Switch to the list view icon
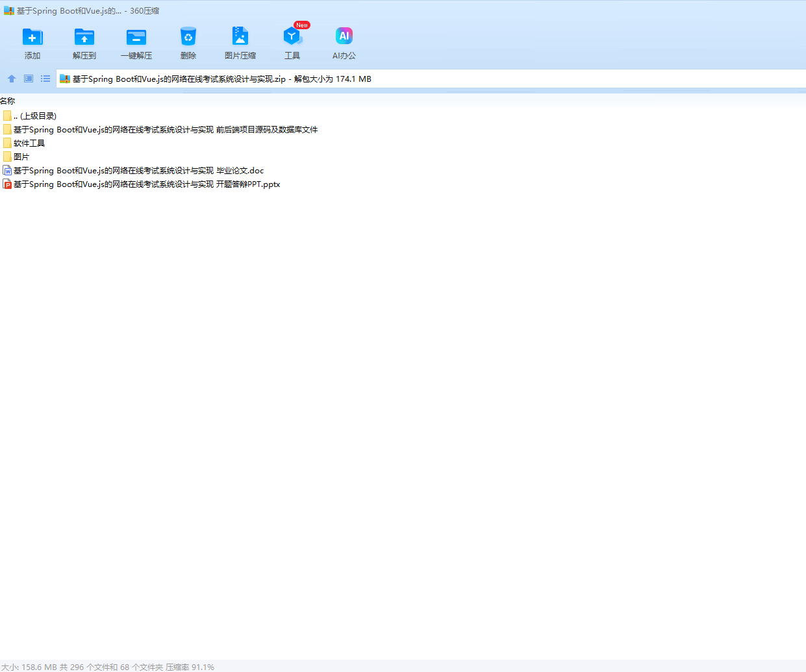This screenshot has width=806, height=672. [45, 79]
